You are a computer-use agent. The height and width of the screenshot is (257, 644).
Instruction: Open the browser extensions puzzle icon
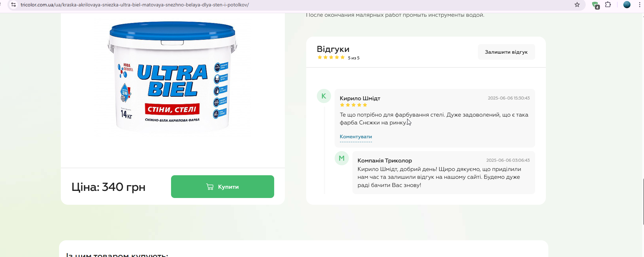pyautogui.click(x=608, y=5)
